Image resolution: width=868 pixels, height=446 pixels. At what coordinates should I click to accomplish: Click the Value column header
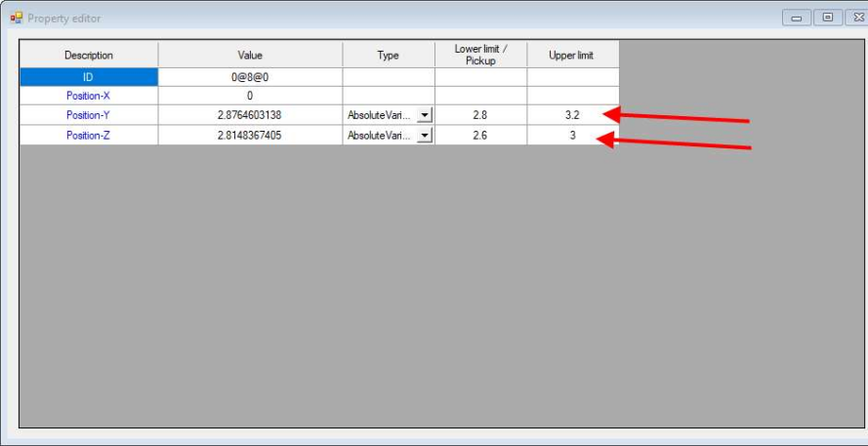click(x=250, y=55)
